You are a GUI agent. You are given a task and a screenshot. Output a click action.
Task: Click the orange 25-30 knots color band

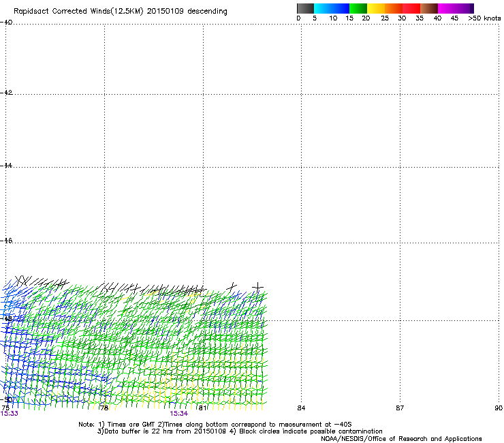tap(393, 8)
